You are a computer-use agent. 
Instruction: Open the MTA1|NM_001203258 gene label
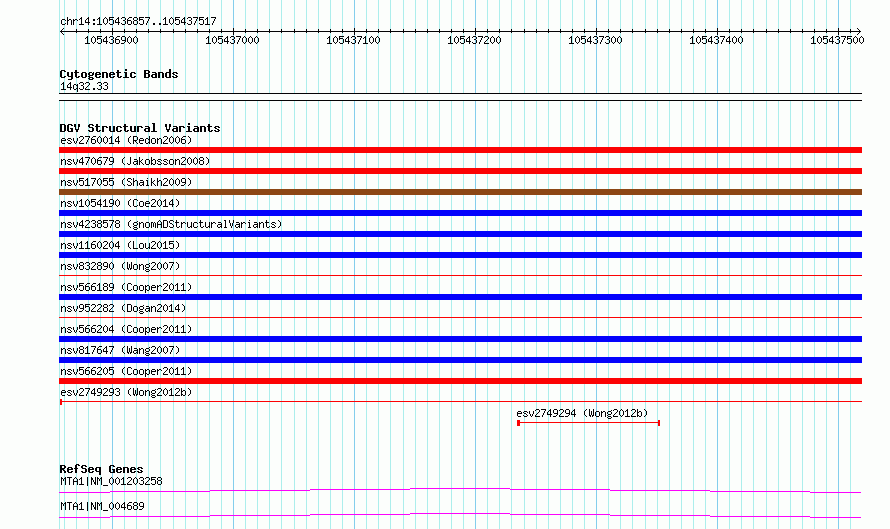click(111, 481)
